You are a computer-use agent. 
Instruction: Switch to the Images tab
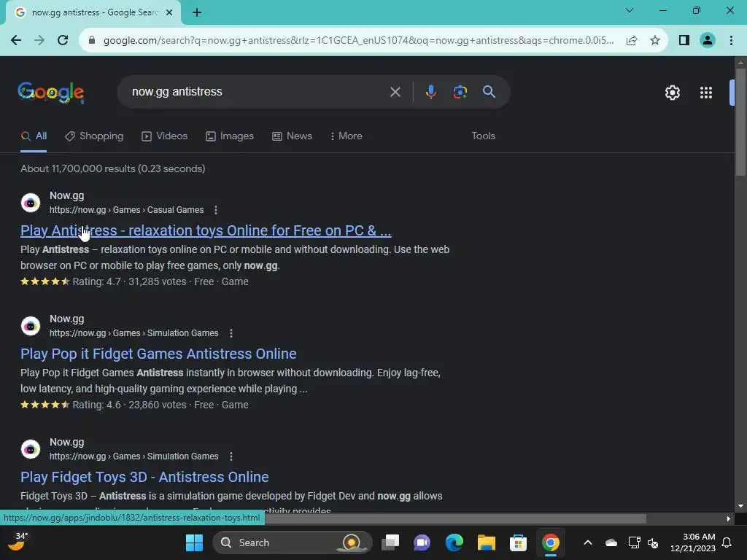coord(230,136)
